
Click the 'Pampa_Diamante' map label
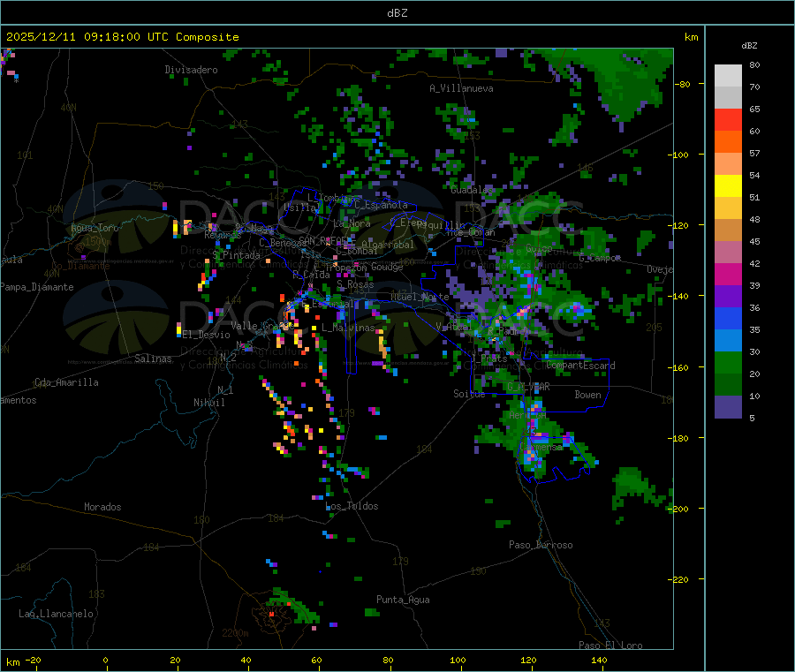pos(37,287)
